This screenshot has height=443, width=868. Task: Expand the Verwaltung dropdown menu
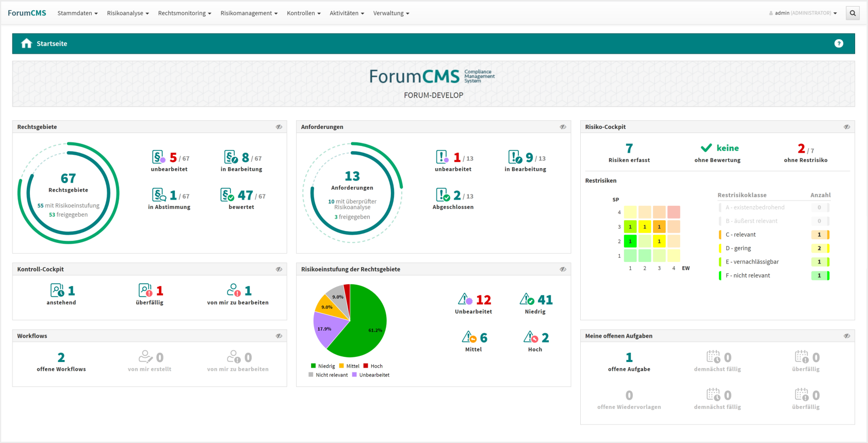pos(391,13)
